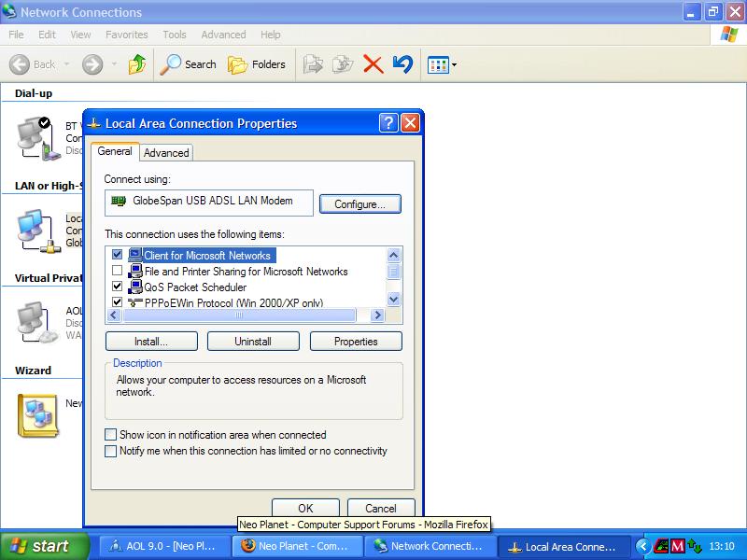Click the green arrows network tray icon
The width and height of the screenshot is (747, 560).
694,546
